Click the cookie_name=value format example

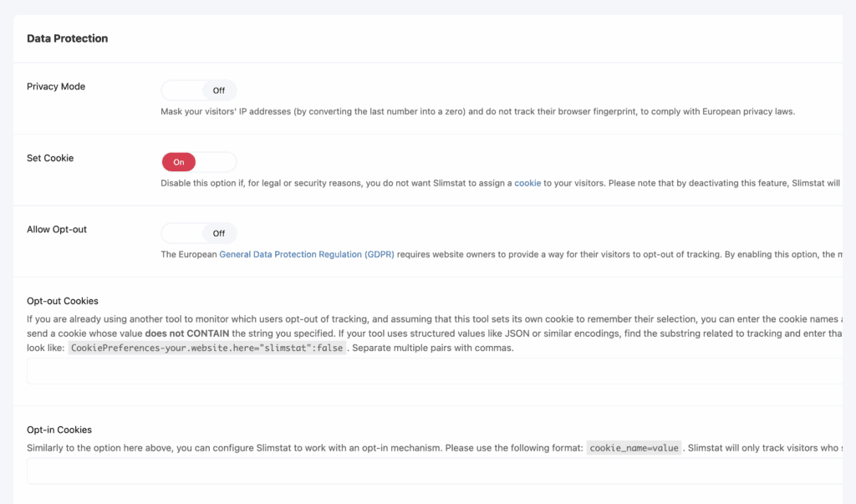pyautogui.click(x=634, y=448)
